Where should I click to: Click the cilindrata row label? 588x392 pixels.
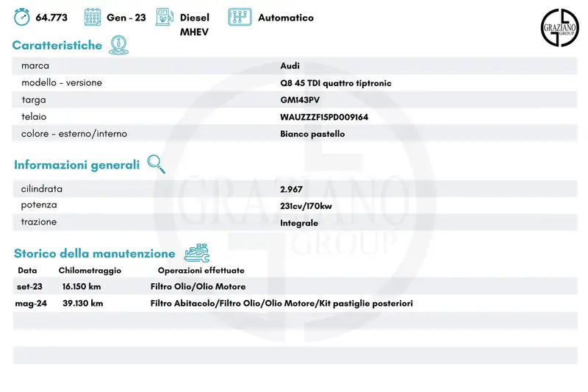point(42,189)
